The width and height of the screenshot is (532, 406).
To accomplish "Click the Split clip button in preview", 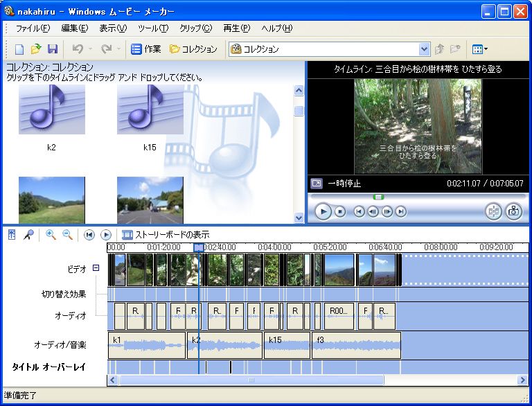I will tap(493, 211).
